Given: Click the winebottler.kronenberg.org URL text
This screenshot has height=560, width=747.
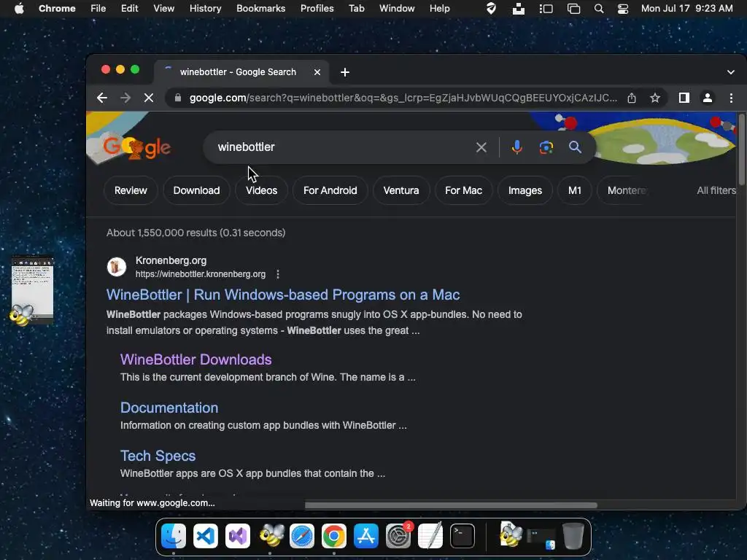Looking at the screenshot, I should (x=201, y=274).
